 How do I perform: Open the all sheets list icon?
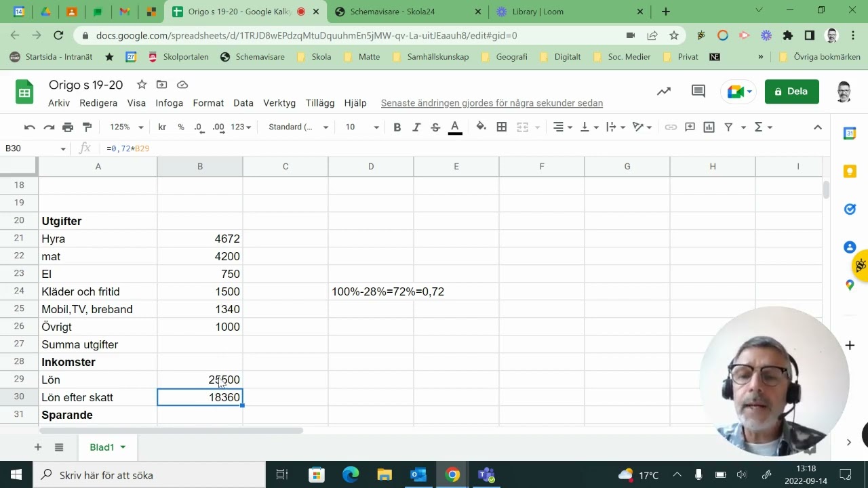pyautogui.click(x=59, y=447)
